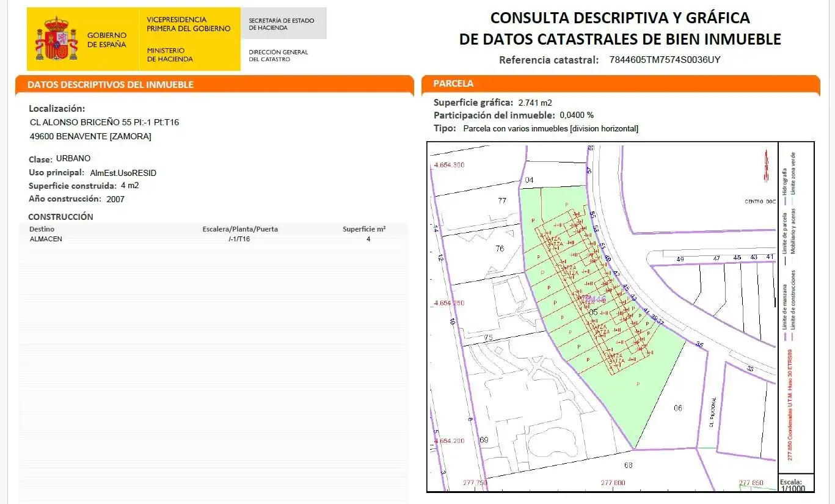Click the 'Superficie construida: 4 m2' line
The width and height of the screenshot is (835, 504).
pos(84,186)
